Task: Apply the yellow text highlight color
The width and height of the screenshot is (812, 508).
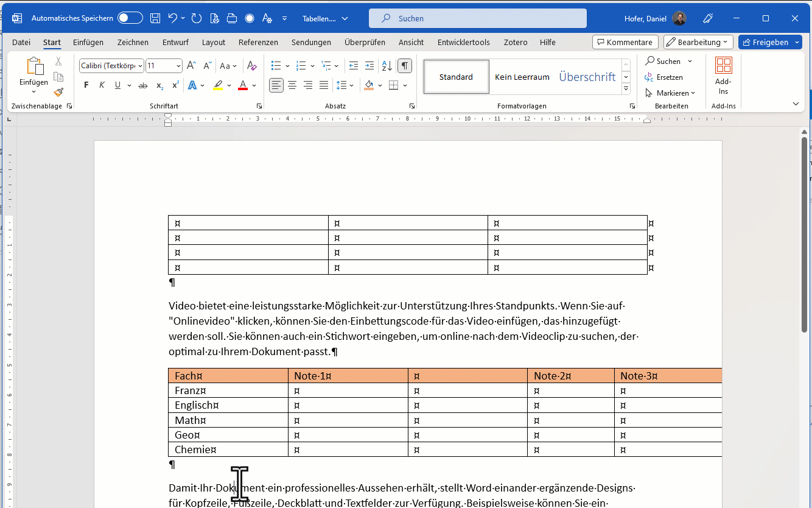Action: [x=218, y=85]
